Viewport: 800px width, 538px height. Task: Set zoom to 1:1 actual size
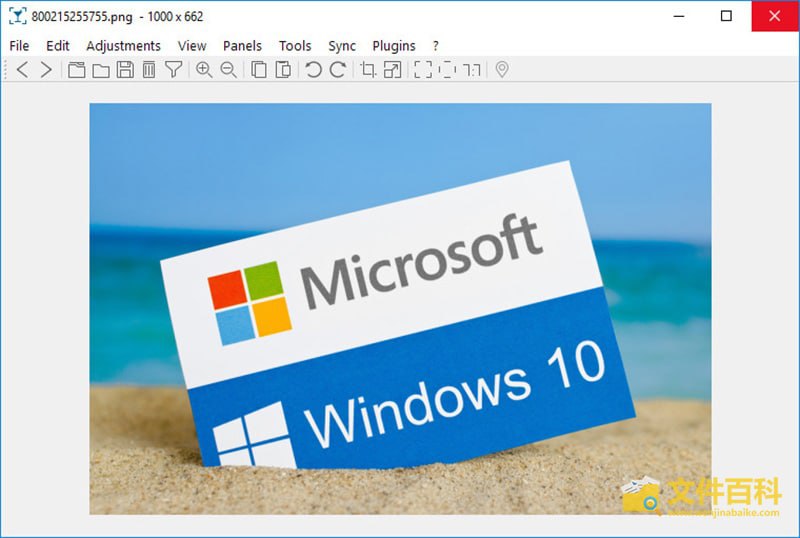(x=472, y=70)
